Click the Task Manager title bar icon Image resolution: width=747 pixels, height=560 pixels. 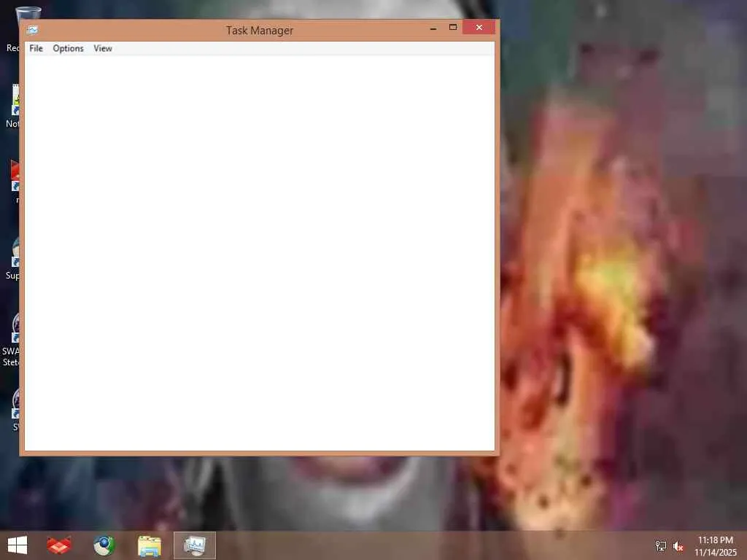32,30
